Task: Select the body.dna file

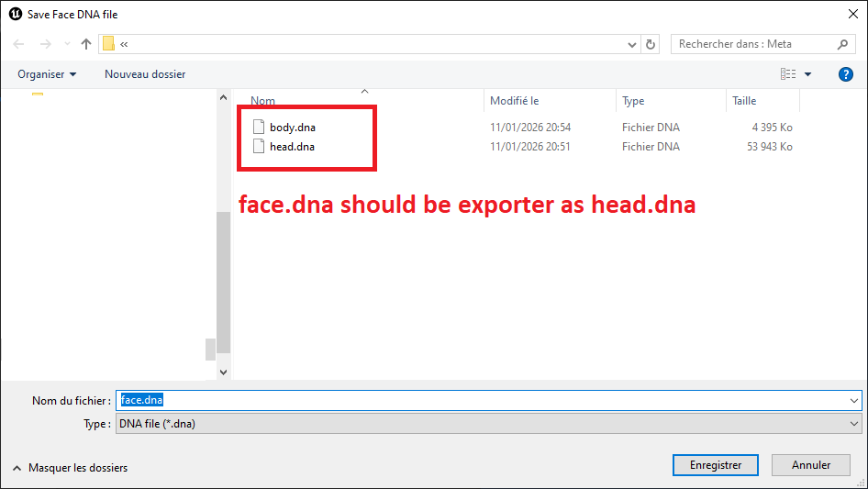Action: pyautogui.click(x=293, y=128)
